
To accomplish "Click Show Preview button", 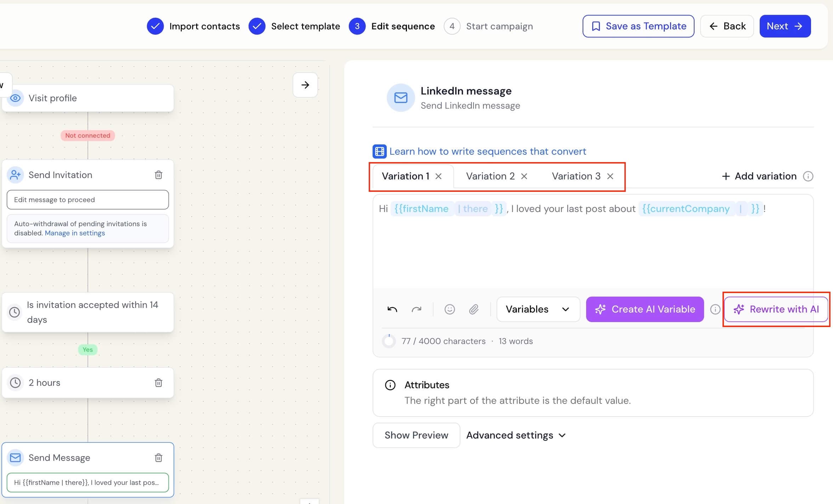I will (416, 435).
